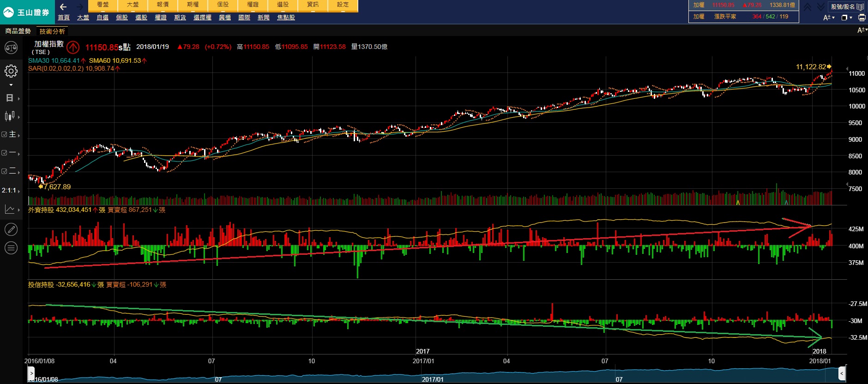The width and height of the screenshot is (868, 384).
Task: Click the line chart indicator icon
Action: pyautogui.click(x=10, y=210)
